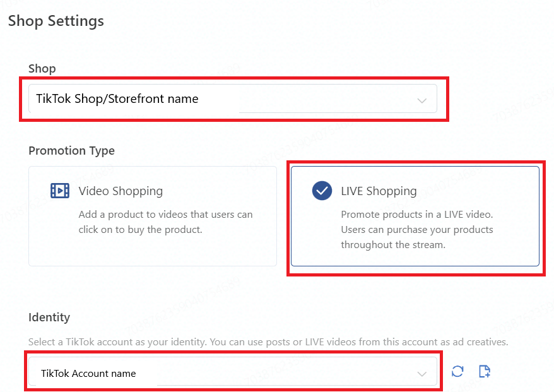Viewport: 554px width, 392px height.
Task: Click the 'LIVE Shopping' title text
Action: (x=379, y=191)
